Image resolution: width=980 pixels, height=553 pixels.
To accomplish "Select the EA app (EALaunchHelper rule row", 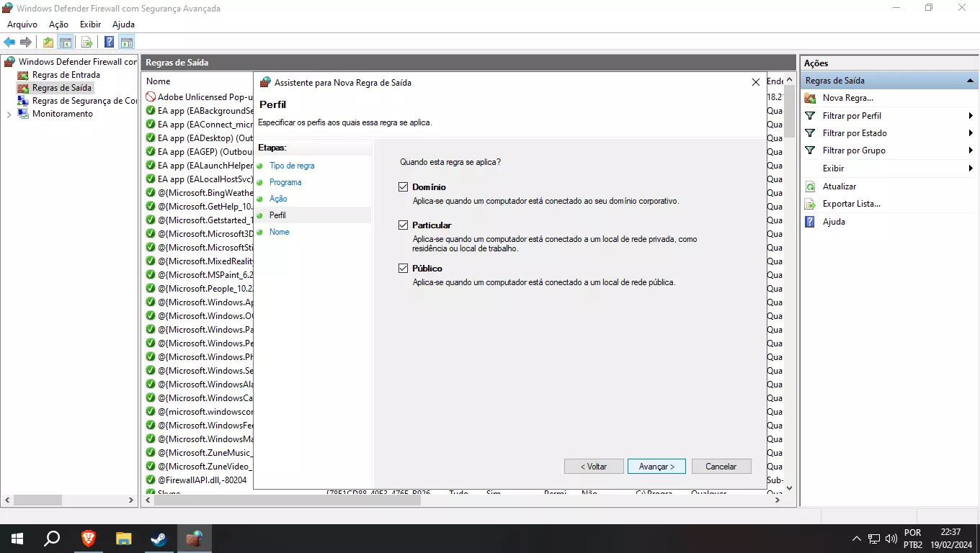I will (200, 166).
